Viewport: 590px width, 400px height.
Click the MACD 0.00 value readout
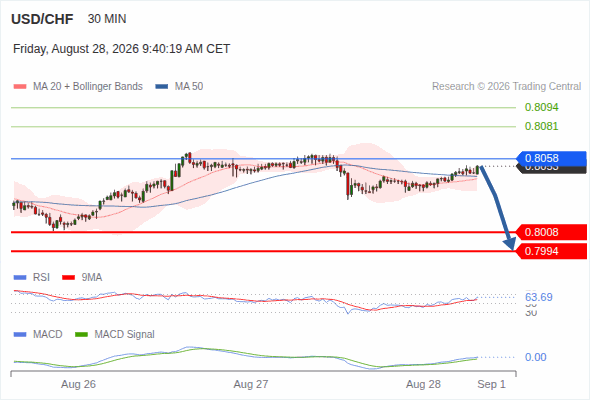click(535, 357)
